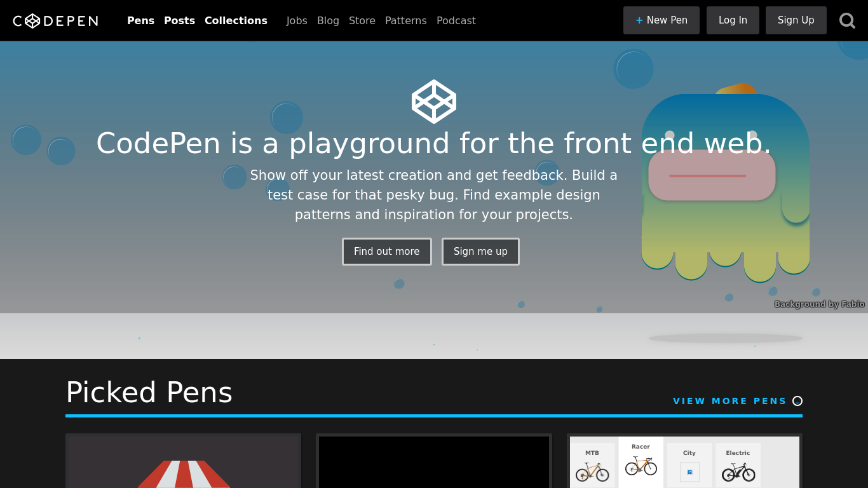Select MTB bike in pen preview
868x488 pixels.
coord(592,465)
